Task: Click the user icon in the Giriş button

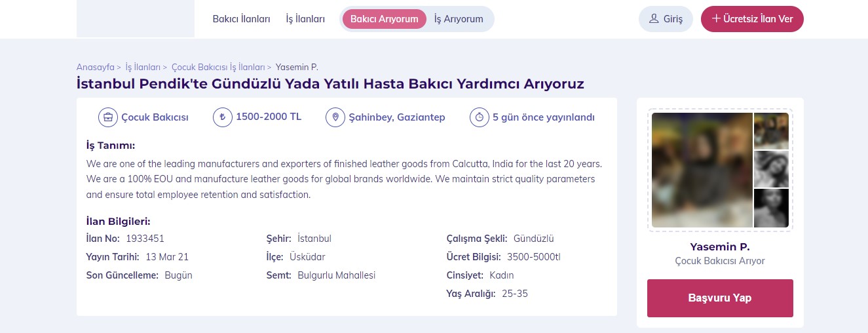Action: pyautogui.click(x=654, y=19)
